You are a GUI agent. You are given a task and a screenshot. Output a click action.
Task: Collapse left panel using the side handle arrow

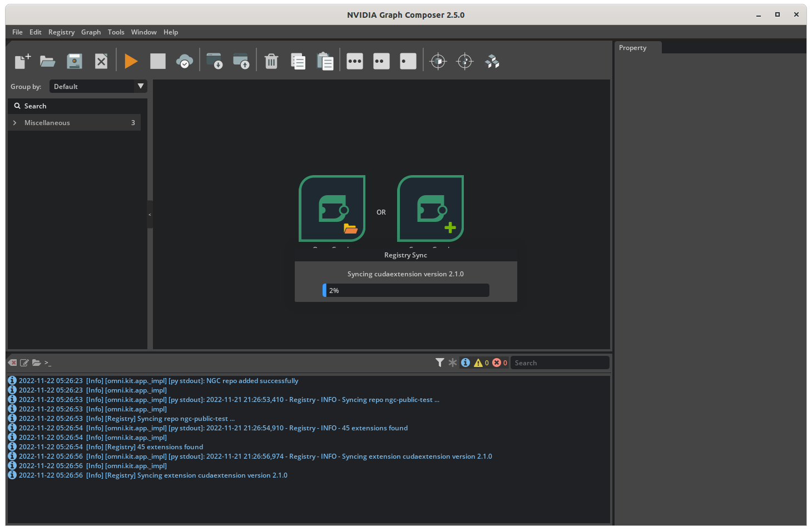pos(150,214)
